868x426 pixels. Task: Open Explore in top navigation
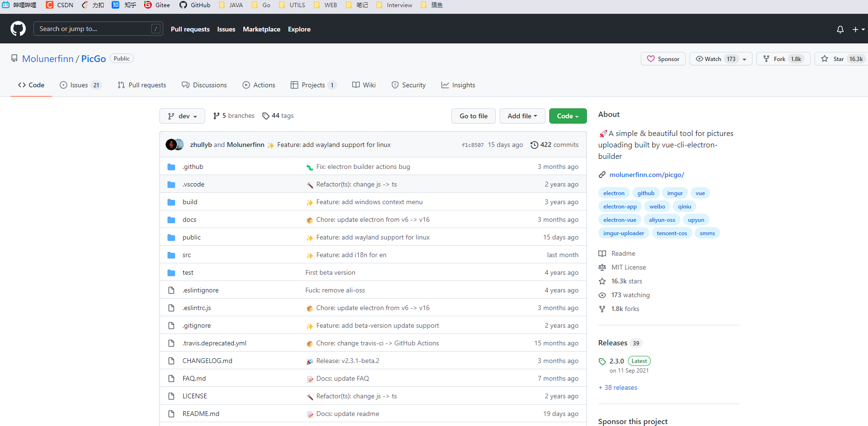[299, 29]
